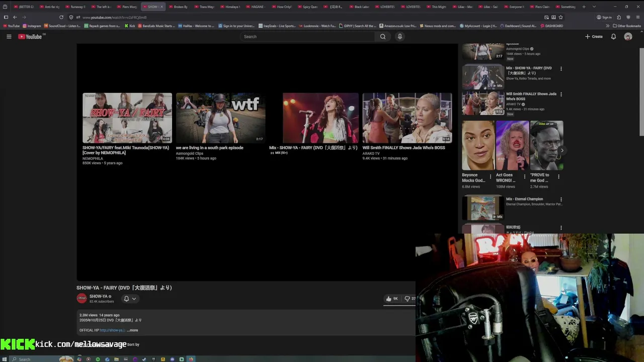The height and width of the screenshot is (362, 644).
Task: Switch to the Black Label browser tab
Action: pyautogui.click(x=359, y=7)
